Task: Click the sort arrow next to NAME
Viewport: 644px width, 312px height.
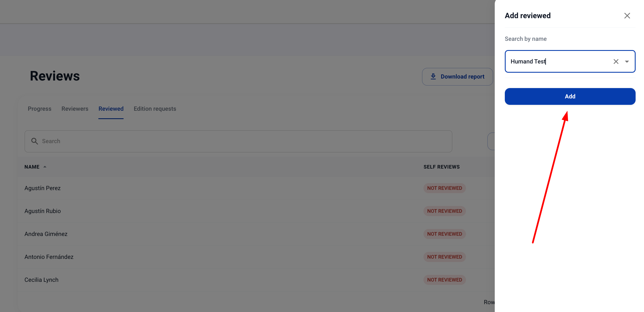Action: [x=45, y=167]
